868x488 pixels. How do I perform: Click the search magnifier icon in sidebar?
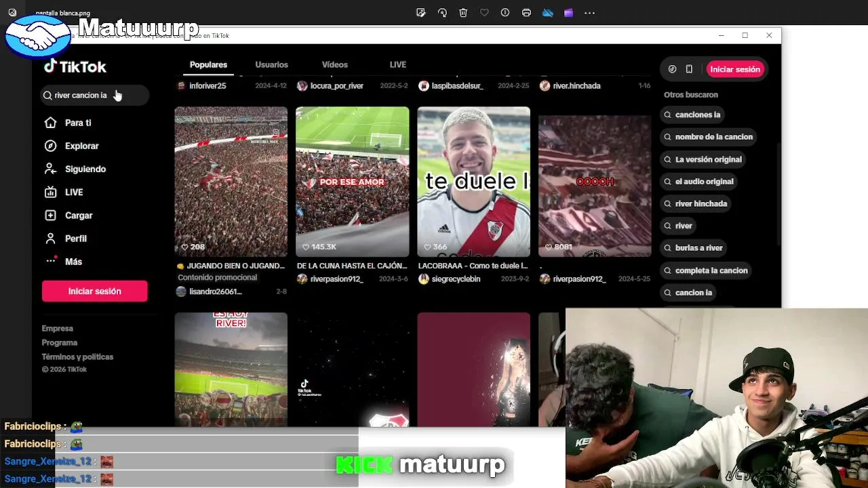(47, 96)
